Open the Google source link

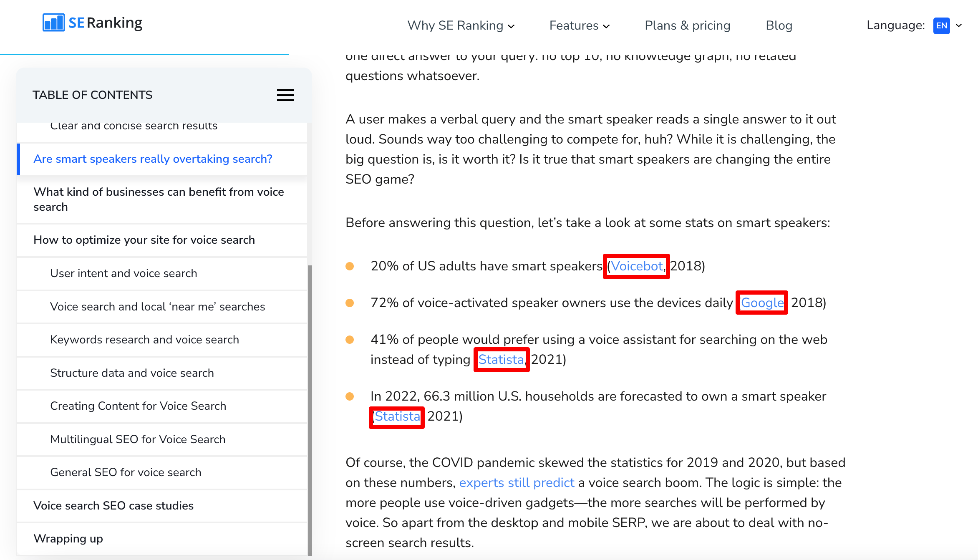762,303
